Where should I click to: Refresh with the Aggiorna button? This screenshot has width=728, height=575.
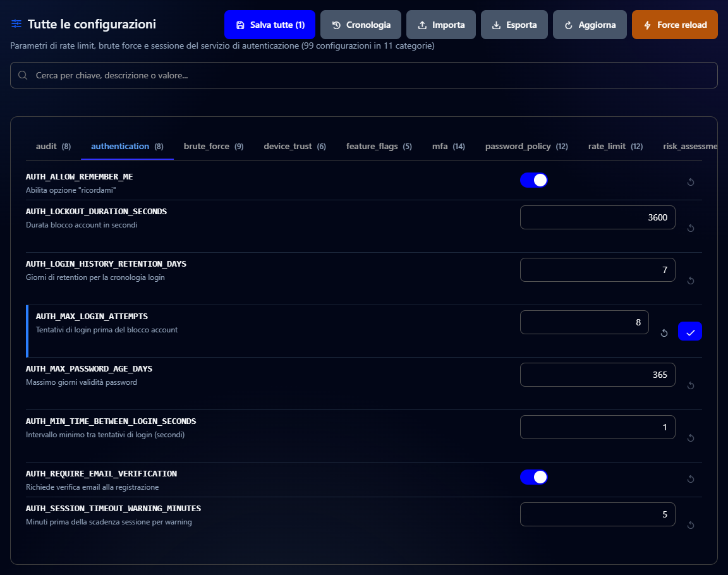[590, 25]
